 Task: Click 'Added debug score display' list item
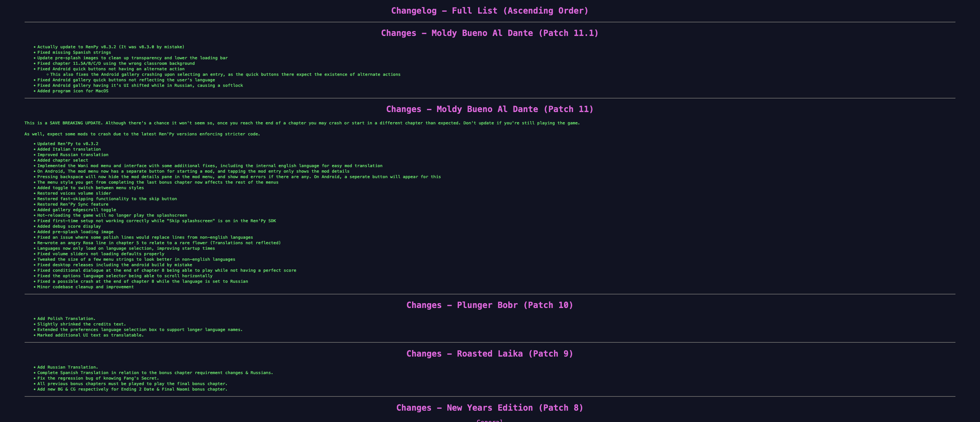pyautogui.click(x=69, y=226)
